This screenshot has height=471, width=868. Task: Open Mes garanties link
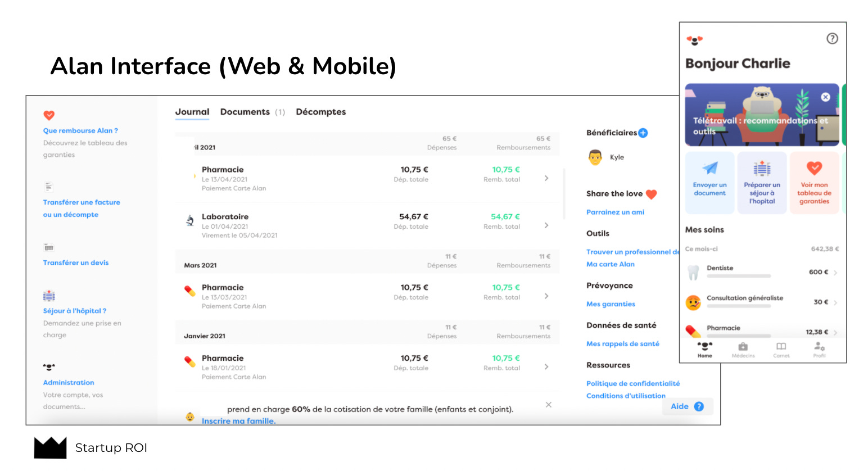[x=611, y=304]
